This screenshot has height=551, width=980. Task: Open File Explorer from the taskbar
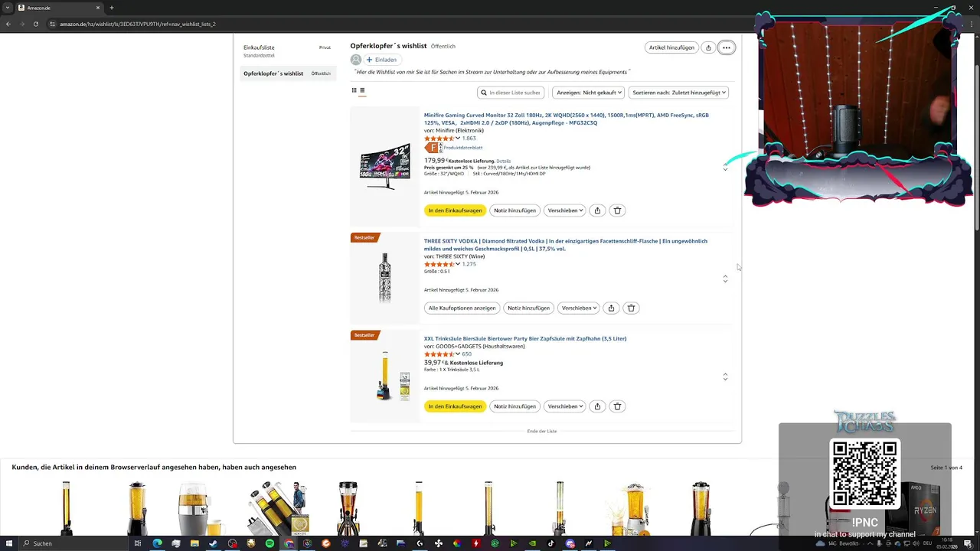point(194,543)
